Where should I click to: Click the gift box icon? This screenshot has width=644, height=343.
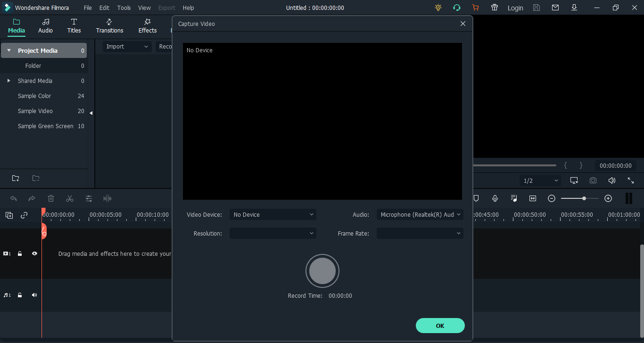coord(495,8)
